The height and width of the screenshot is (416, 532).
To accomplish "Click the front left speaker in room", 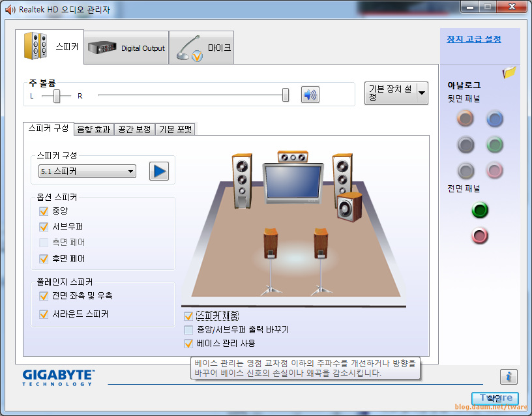I will point(242,181).
